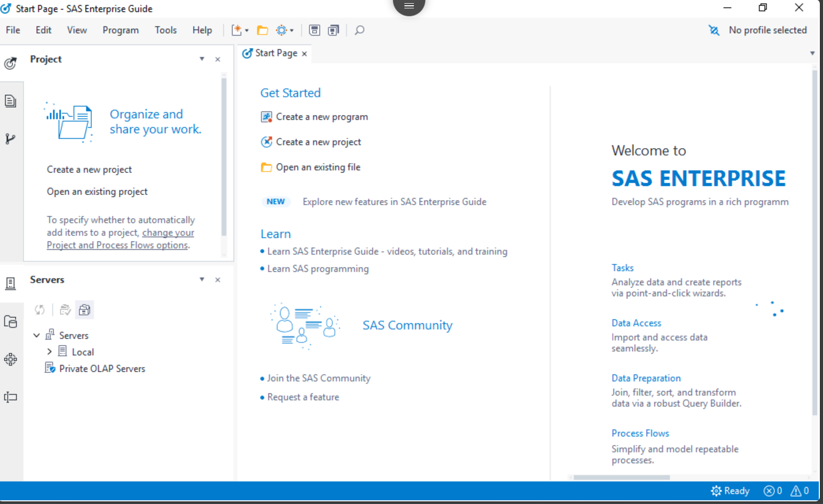823x504 pixels.
Task: Open the Program menu
Action: (x=121, y=30)
